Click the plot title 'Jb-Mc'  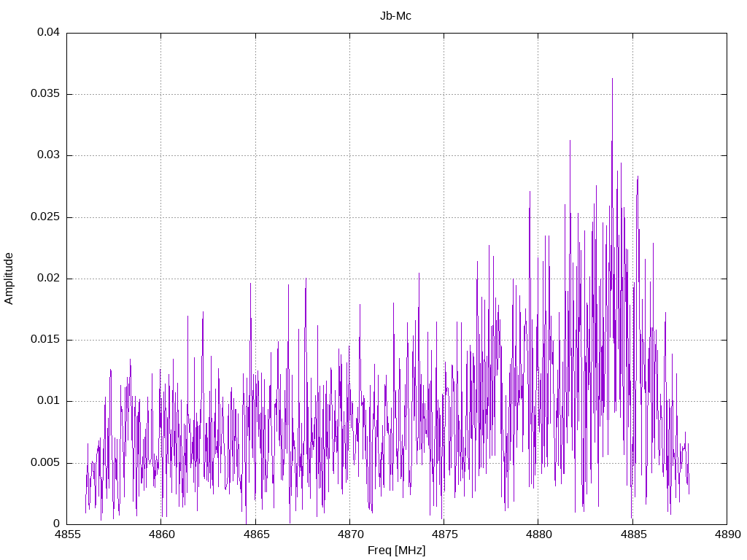click(x=395, y=16)
